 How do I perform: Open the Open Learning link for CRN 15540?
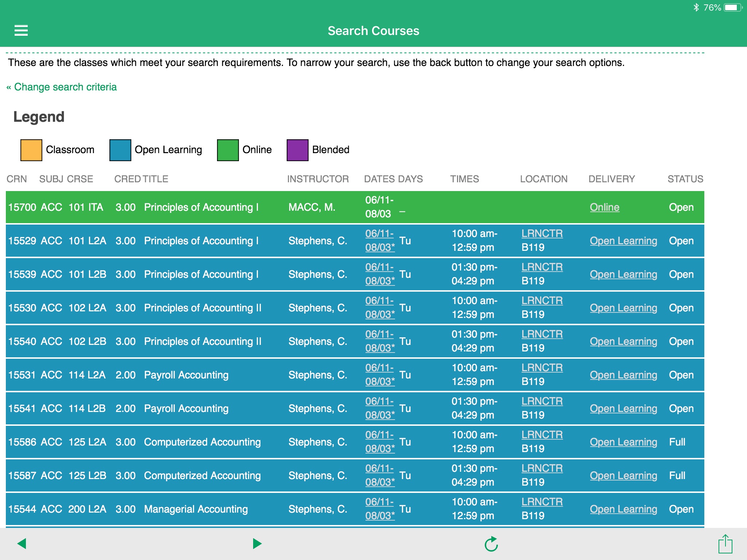click(x=623, y=341)
